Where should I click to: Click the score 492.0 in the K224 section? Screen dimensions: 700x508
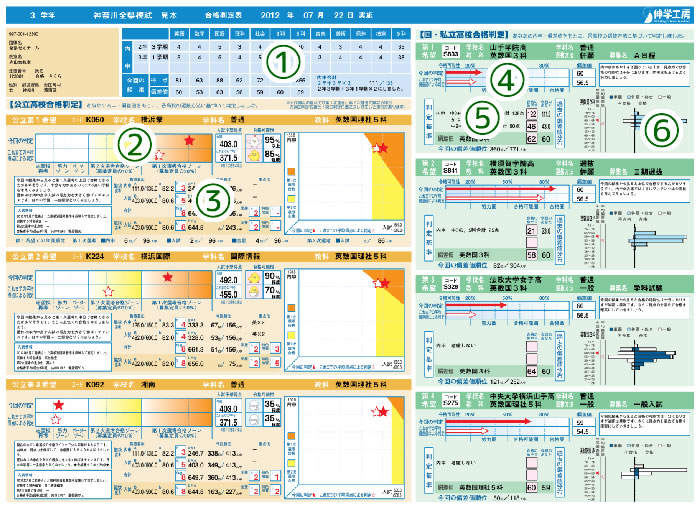[x=229, y=280]
